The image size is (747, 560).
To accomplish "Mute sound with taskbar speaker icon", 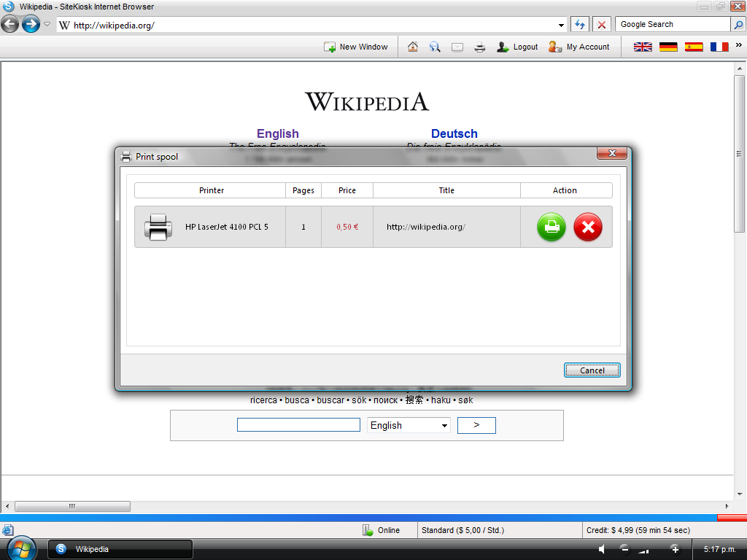I will pos(602,548).
